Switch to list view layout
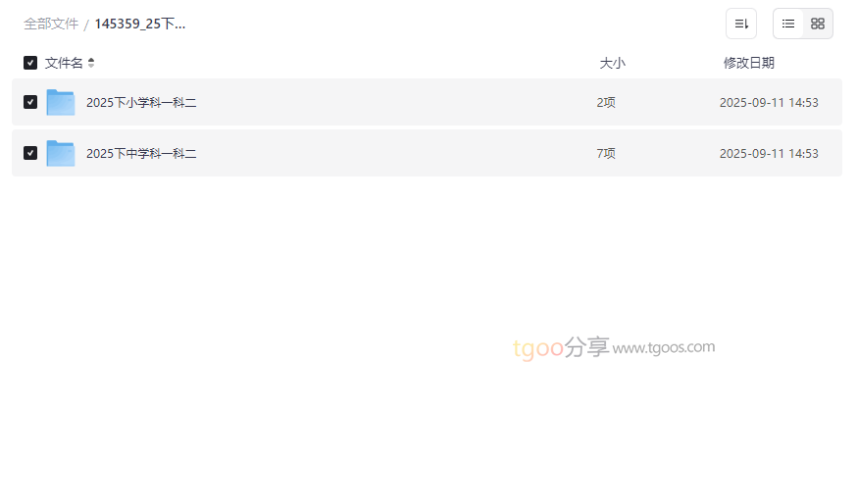The height and width of the screenshot is (504, 857). [788, 24]
